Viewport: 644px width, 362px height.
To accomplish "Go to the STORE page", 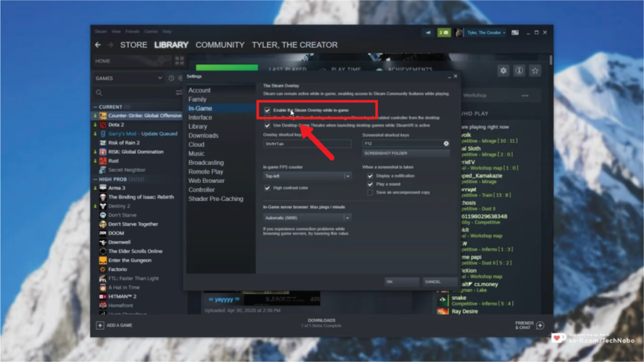I will (133, 45).
